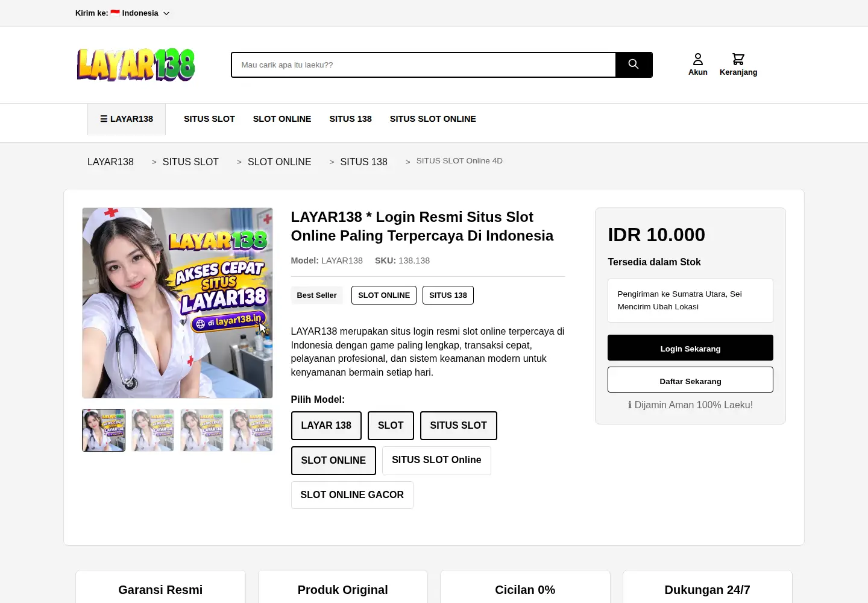The width and height of the screenshot is (868, 603).
Task: Click the Cicilan 0% card heading
Action: coord(525,590)
